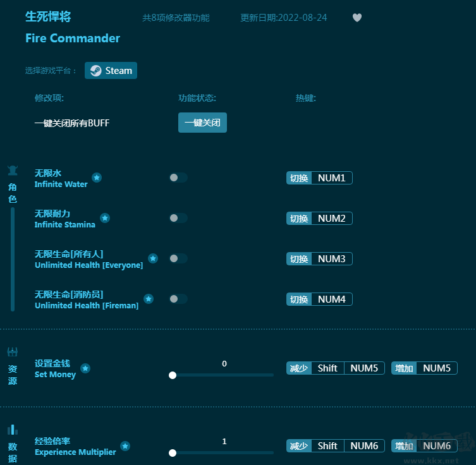Click star icon for Unlimited Health [Everyone]

click(x=153, y=258)
